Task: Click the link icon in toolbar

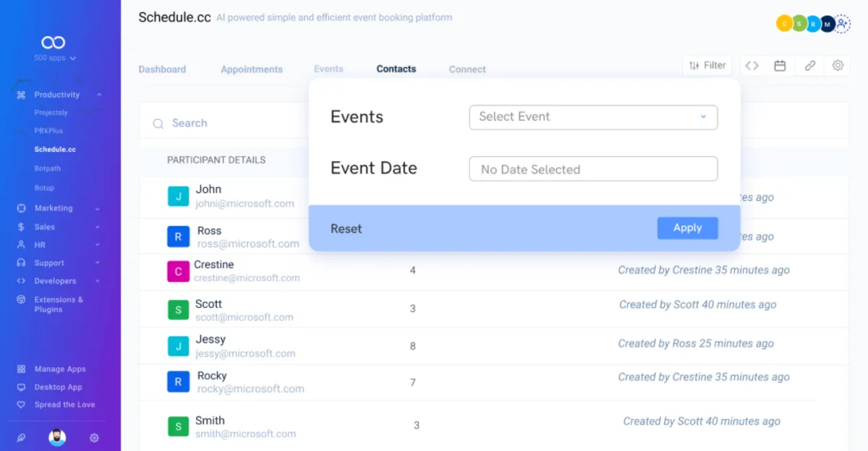Action: point(809,66)
